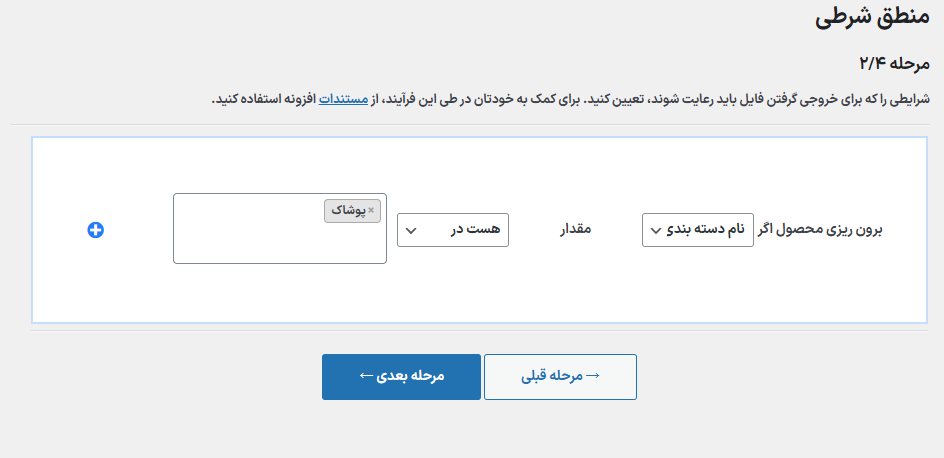Select the پوشاک tag chip
944x458 pixels.
[x=350, y=210]
